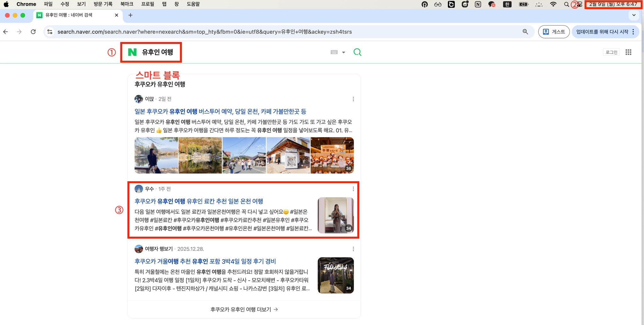Open the Chrome application menu
Viewport: 644px width, 325px height.
click(26, 4)
